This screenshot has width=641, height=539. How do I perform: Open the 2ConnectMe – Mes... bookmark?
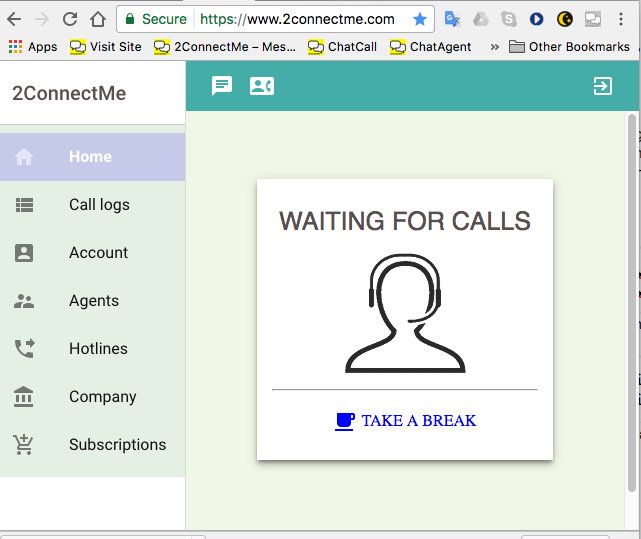pyautogui.click(x=224, y=47)
